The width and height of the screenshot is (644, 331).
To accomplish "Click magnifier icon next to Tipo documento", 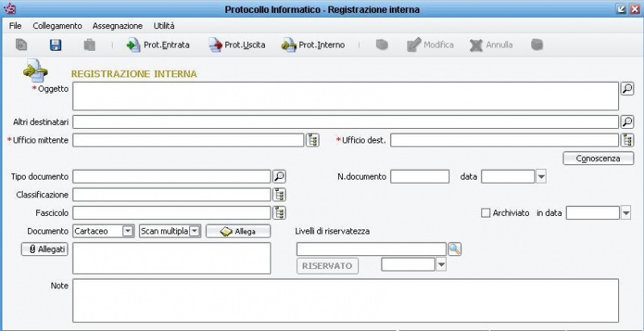I will click(279, 176).
